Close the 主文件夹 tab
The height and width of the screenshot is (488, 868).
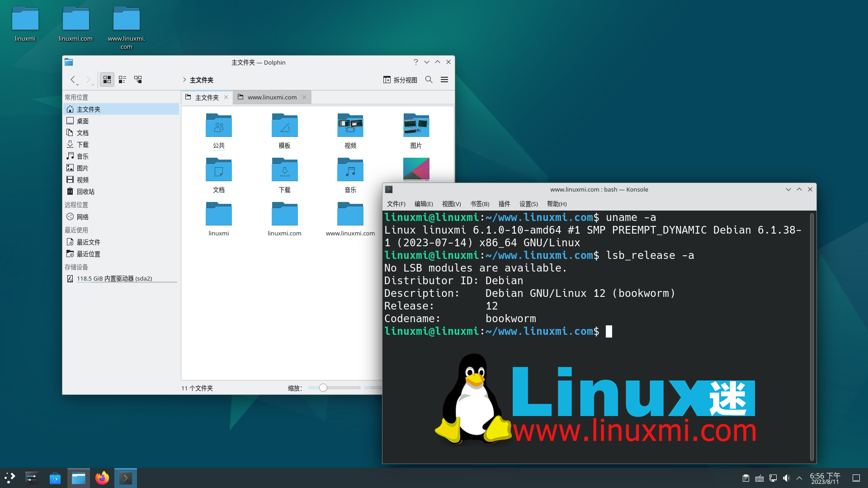click(226, 97)
